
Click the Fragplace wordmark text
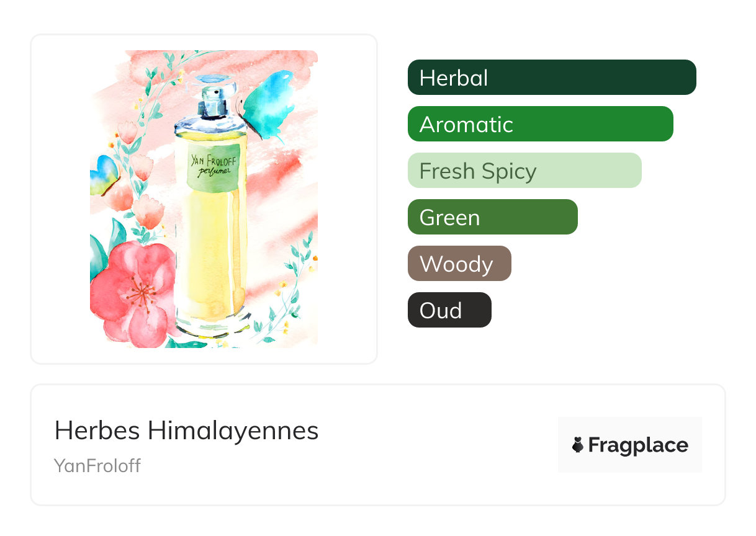pyautogui.click(x=638, y=445)
